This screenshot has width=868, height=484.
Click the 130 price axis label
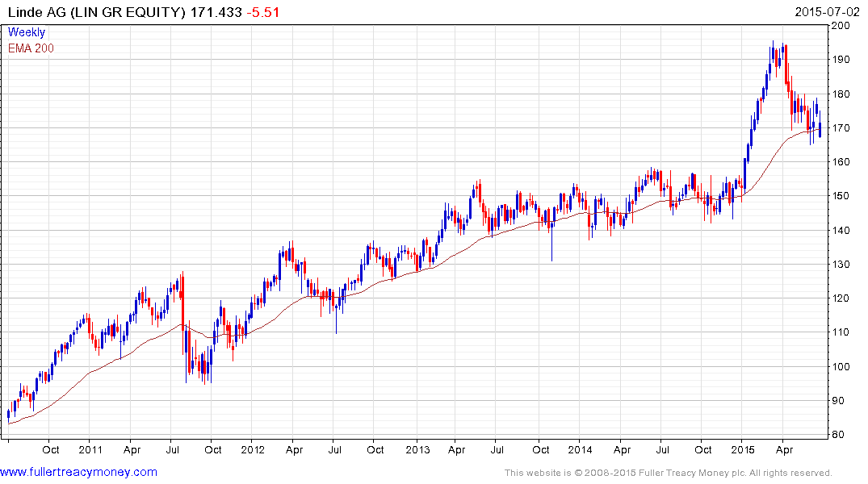coord(841,265)
